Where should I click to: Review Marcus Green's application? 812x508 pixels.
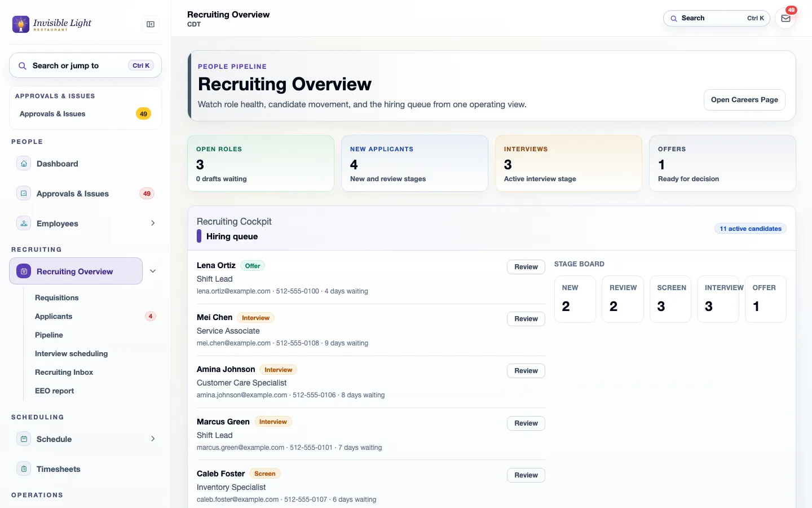click(526, 423)
